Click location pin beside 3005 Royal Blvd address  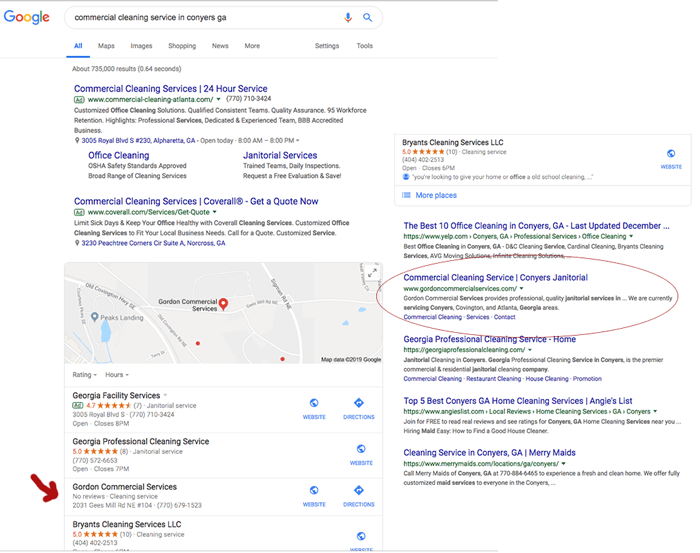[77, 141]
